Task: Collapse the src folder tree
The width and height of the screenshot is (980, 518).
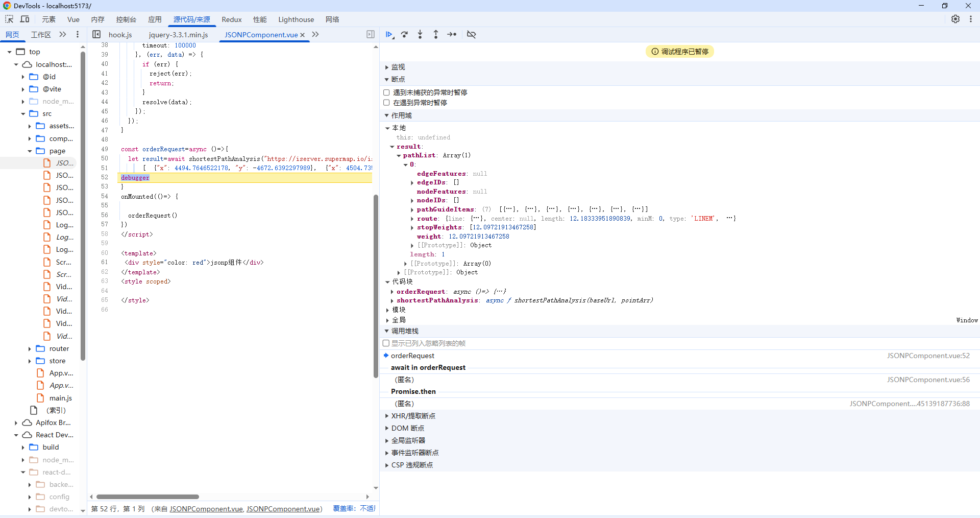Action: coord(23,114)
